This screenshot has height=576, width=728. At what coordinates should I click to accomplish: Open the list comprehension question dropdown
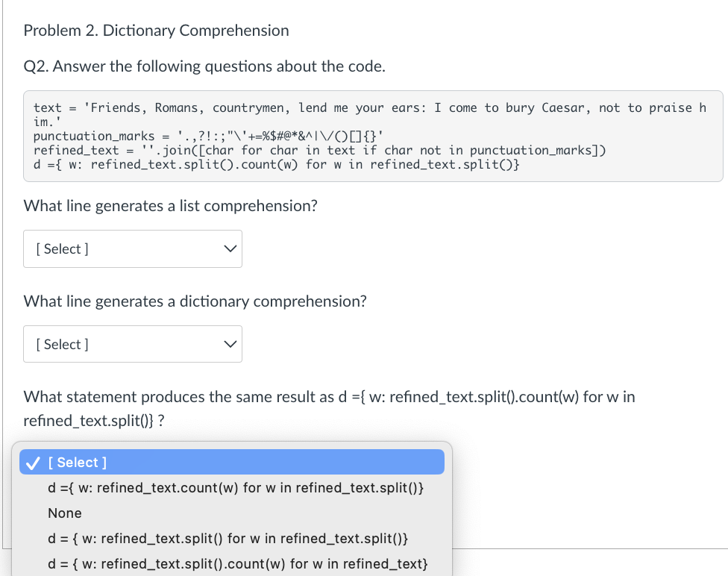132,248
